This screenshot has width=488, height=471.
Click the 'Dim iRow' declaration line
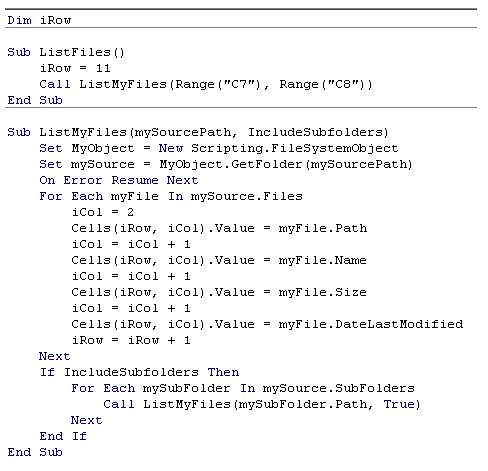click(39, 20)
